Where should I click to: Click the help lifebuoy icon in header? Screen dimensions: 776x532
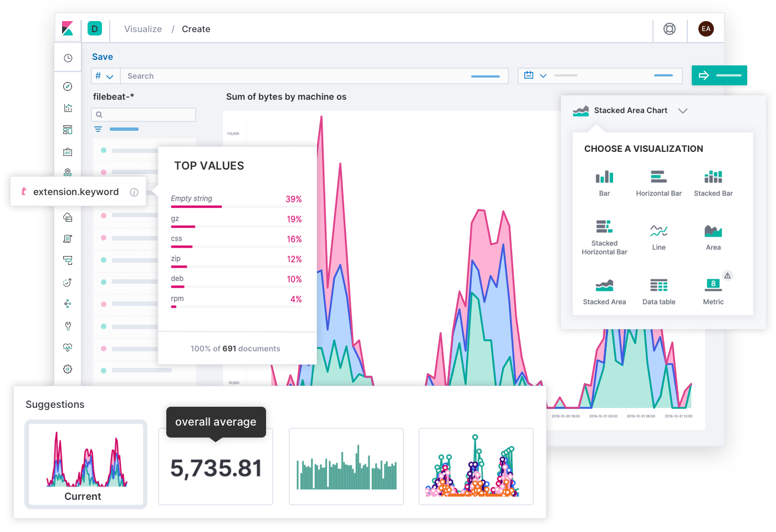[670, 29]
